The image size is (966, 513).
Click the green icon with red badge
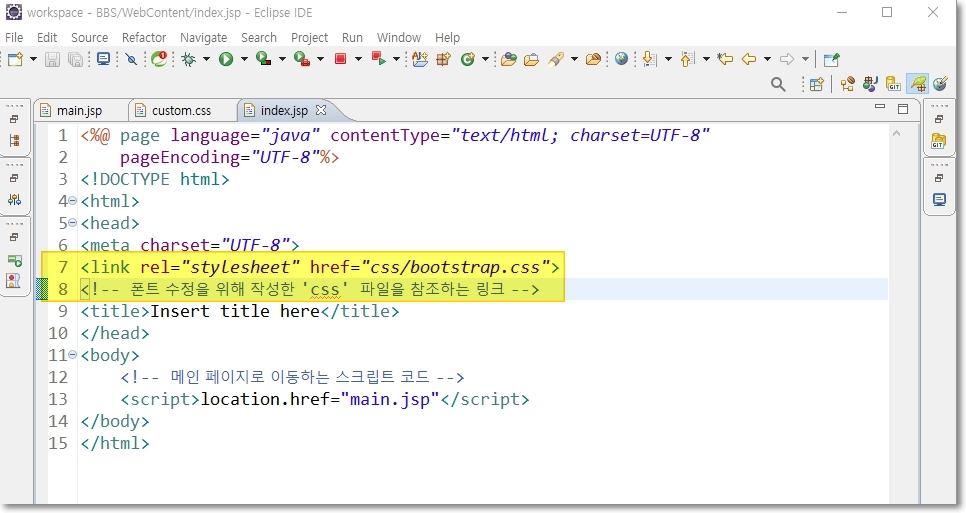160,59
